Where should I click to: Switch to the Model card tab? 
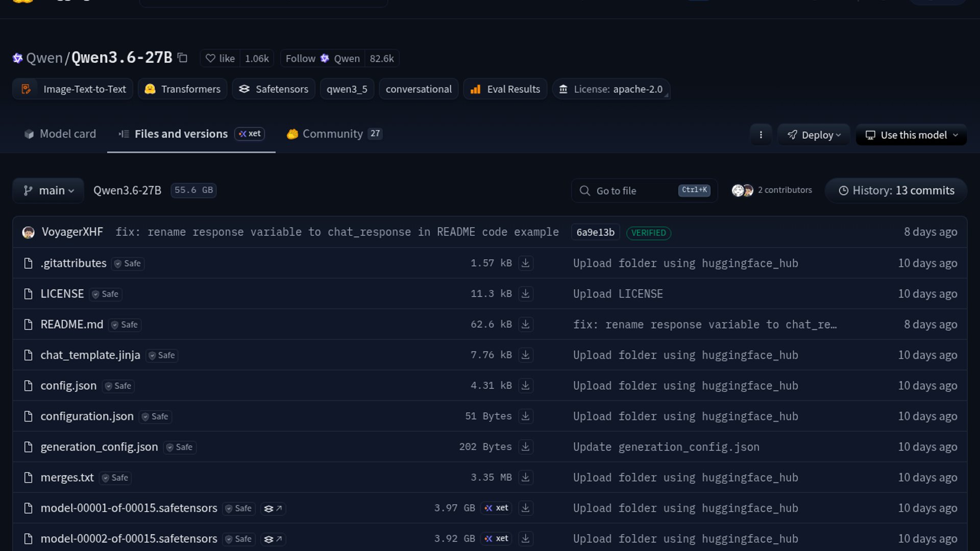[60, 134]
